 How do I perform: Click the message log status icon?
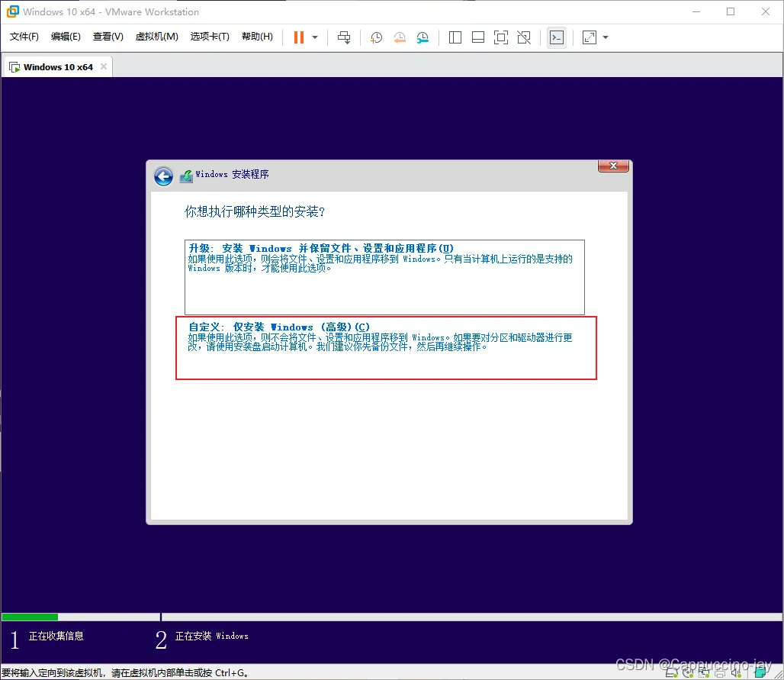[x=760, y=672]
